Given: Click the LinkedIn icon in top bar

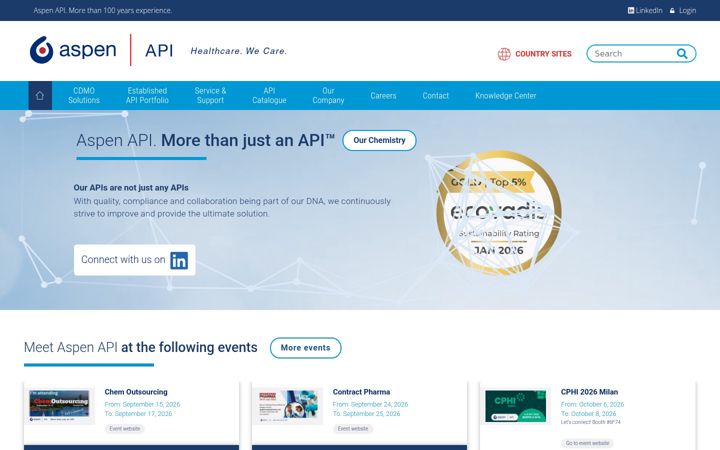Looking at the screenshot, I should (x=631, y=10).
